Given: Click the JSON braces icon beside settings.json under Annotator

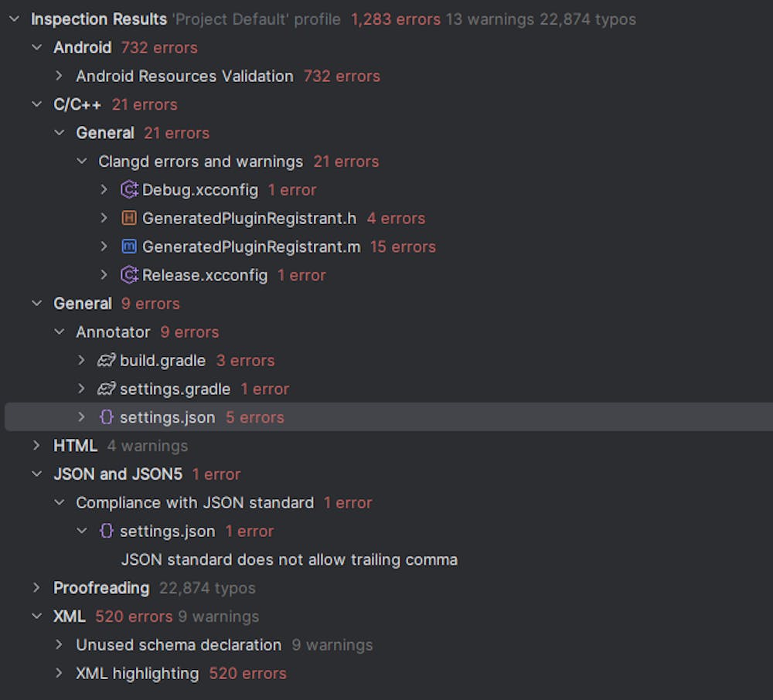Looking at the screenshot, I should click(x=106, y=417).
